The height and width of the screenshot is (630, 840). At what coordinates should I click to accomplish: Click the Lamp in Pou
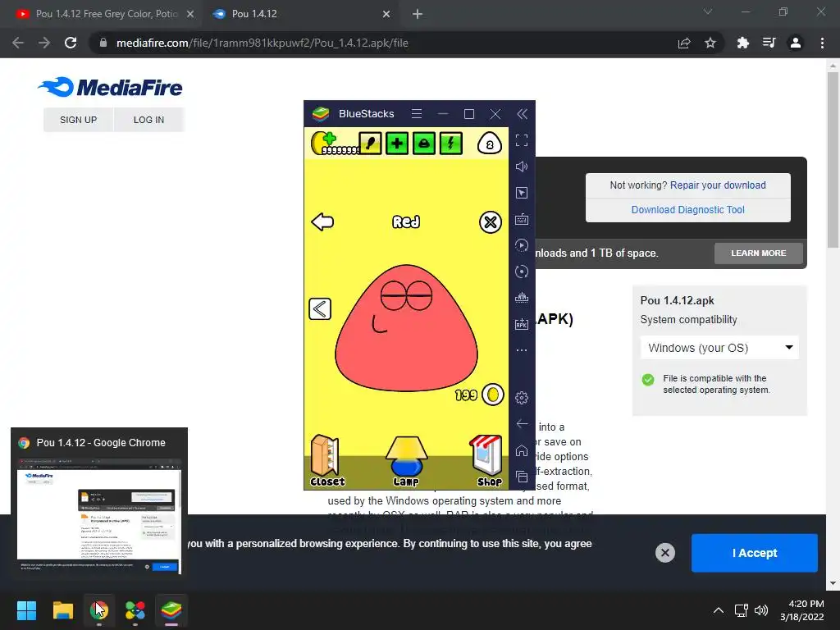[406, 461]
